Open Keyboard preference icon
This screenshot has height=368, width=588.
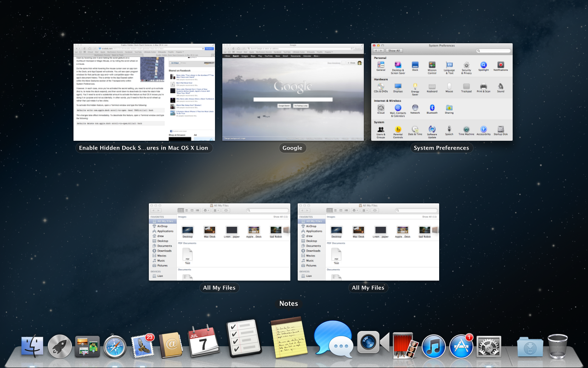[x=432, y=87]
